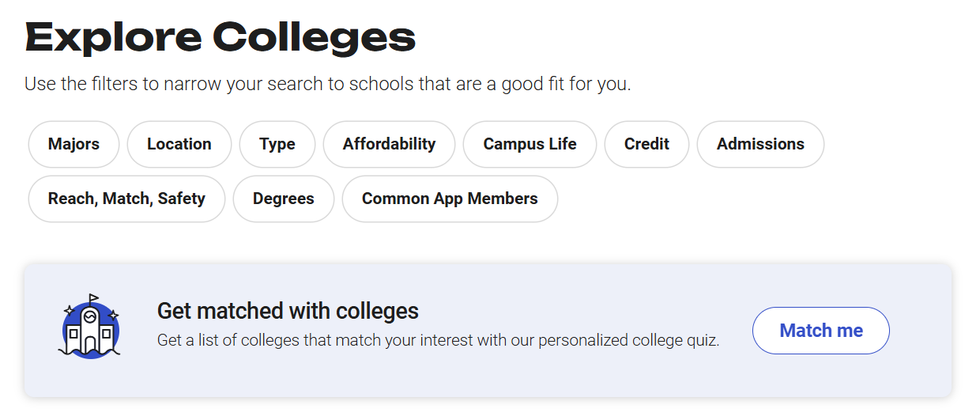This screenshot has height=420, width=980.
Task: Show Affordability filter choices
Action: [389, 144]
